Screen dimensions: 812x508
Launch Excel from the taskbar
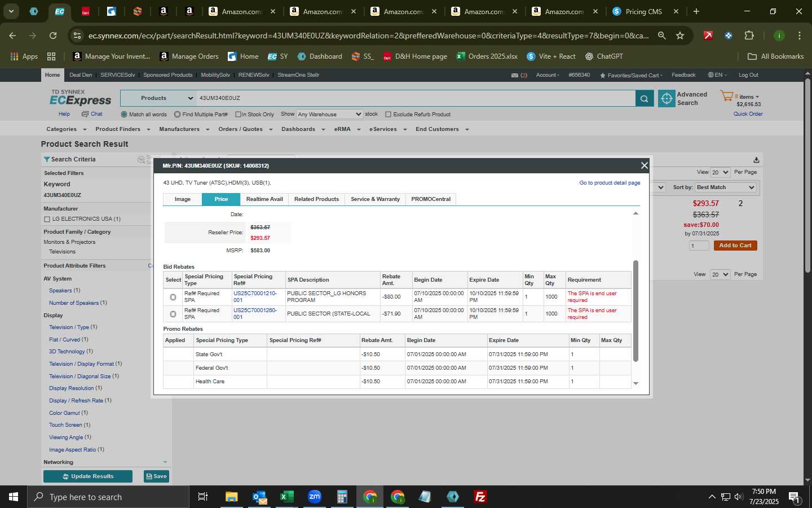pos(287,497)
